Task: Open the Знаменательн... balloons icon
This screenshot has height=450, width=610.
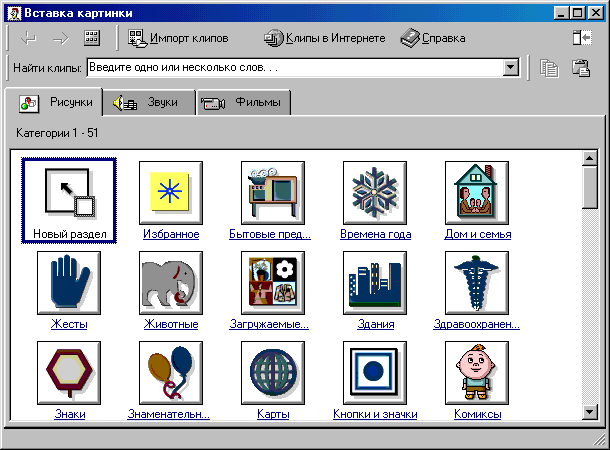Action: tap(171, 373)
